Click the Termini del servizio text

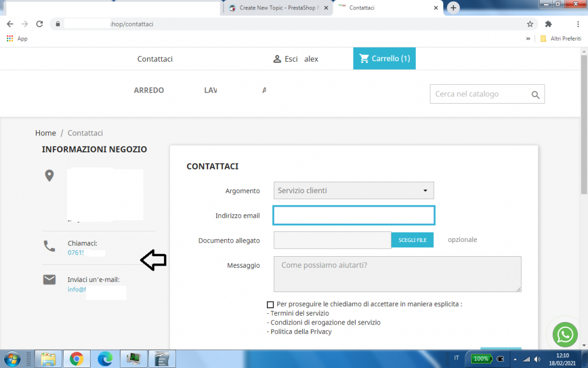click(300, 313)
